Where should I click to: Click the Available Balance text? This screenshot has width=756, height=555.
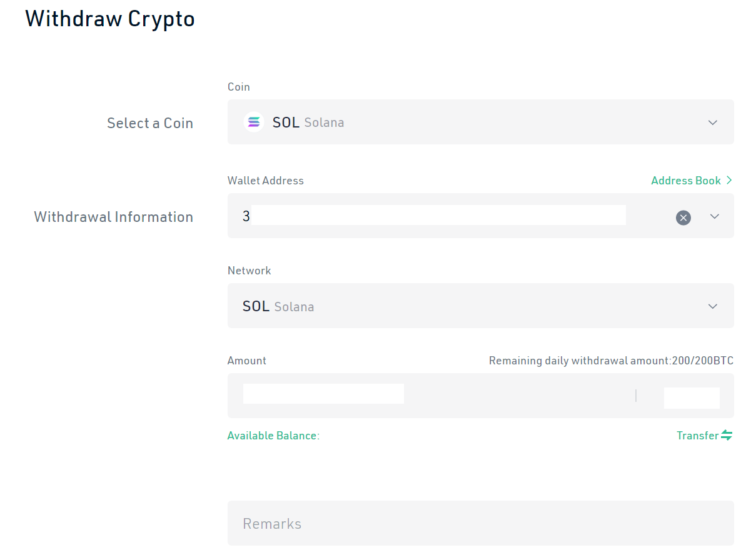point(273,436)
